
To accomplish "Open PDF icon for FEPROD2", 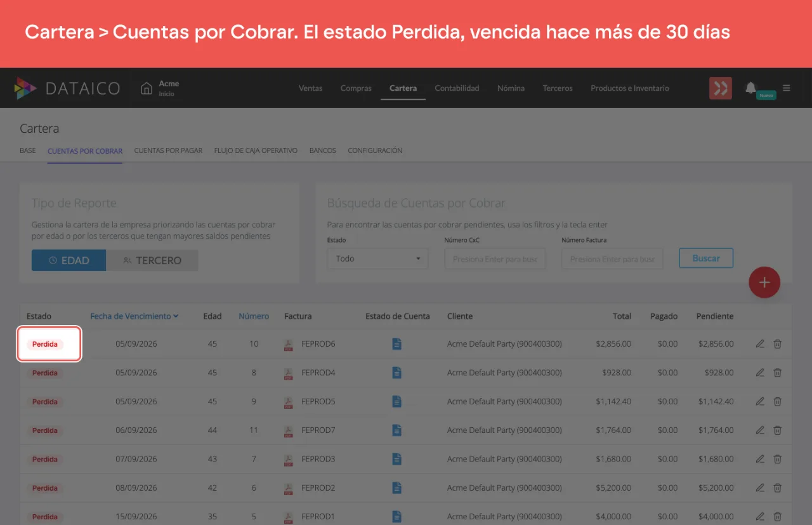I will pyautogui.click(x=288, y=488).
